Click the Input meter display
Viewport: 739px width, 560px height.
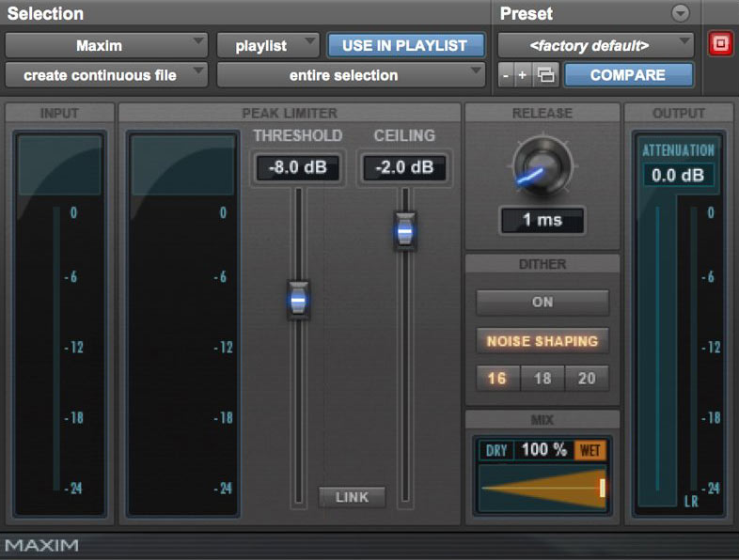click(x=60, y=323)
